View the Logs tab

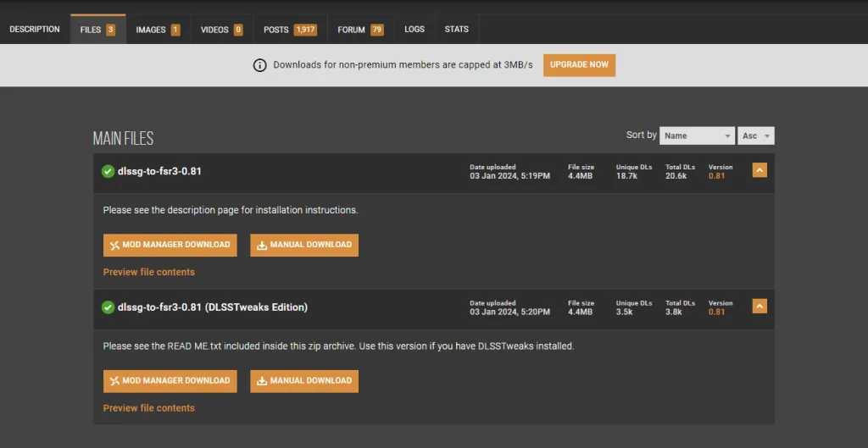pyautogui.click(x=414, y=30)
